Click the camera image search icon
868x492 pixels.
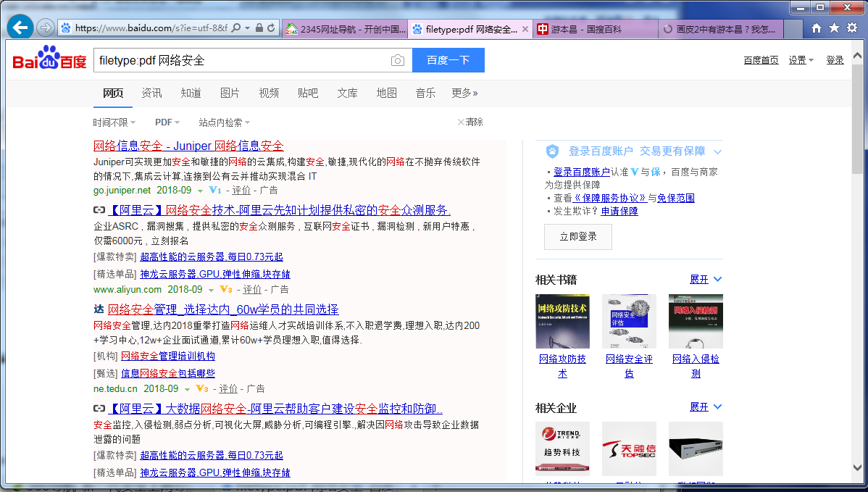click(x=398, y=60)
